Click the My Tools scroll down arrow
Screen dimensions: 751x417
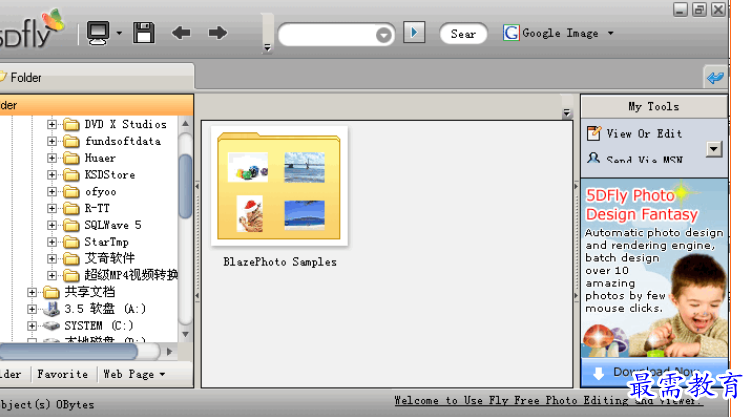(714, 149)
